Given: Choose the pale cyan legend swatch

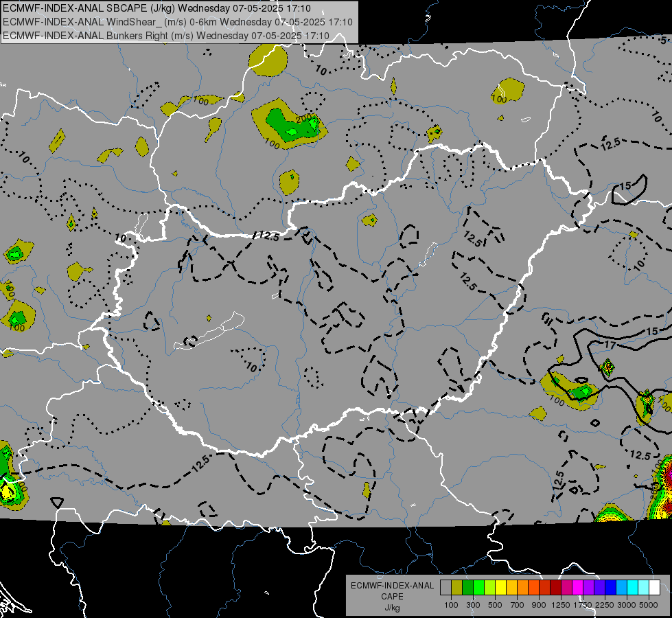Looking at the screenshot, I should 644,588.
